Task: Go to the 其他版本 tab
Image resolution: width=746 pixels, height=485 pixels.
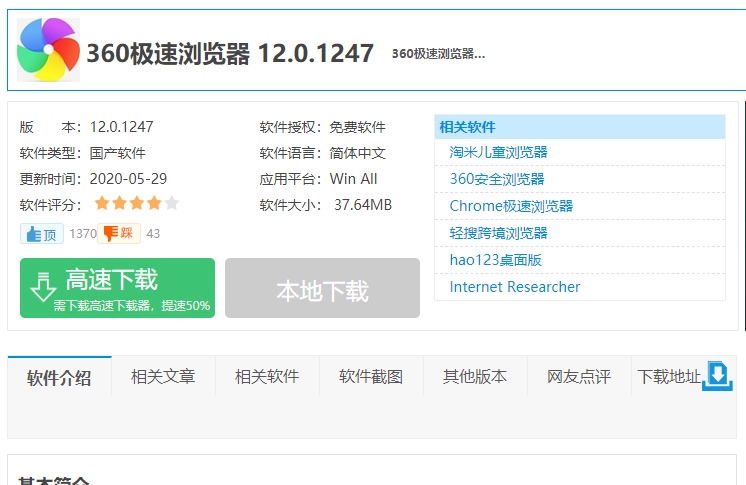Action: [x=475, y=377]
